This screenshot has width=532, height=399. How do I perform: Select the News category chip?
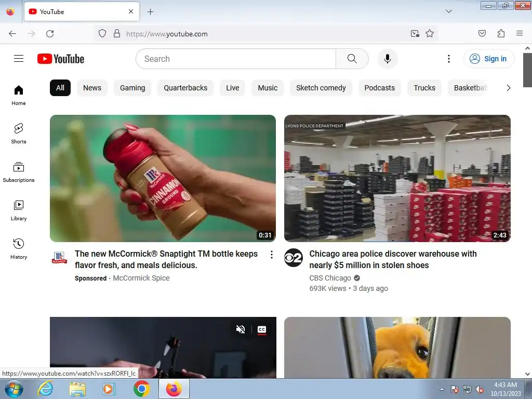coord(92,88)
